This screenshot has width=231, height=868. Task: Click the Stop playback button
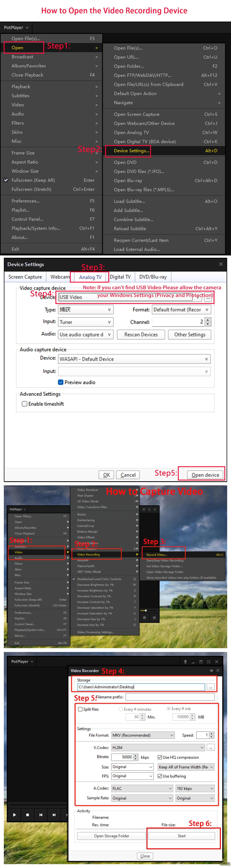coord(27,815)
